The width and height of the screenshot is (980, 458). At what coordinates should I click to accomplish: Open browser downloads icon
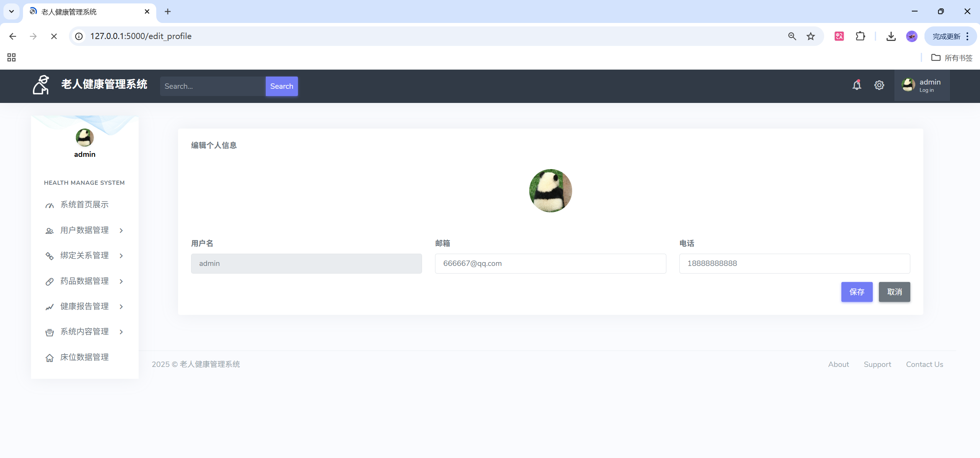point(891,36)
